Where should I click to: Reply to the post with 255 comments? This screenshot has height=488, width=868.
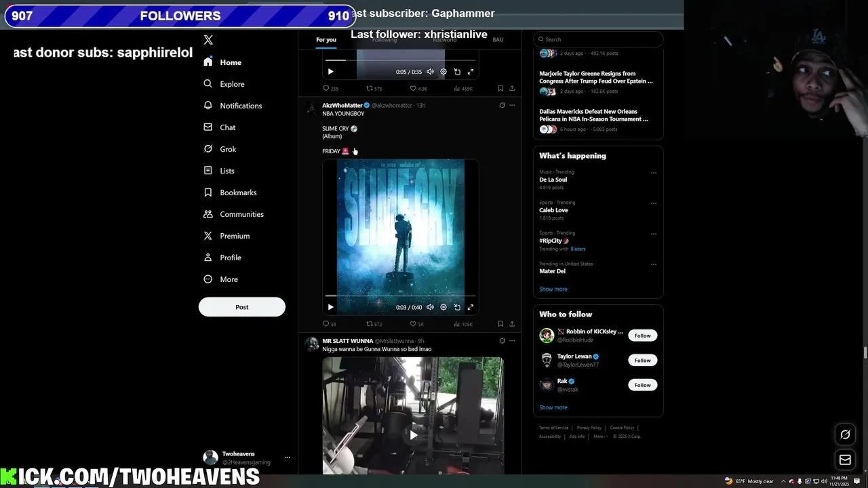pyautogui.click(x=330, y=89)
